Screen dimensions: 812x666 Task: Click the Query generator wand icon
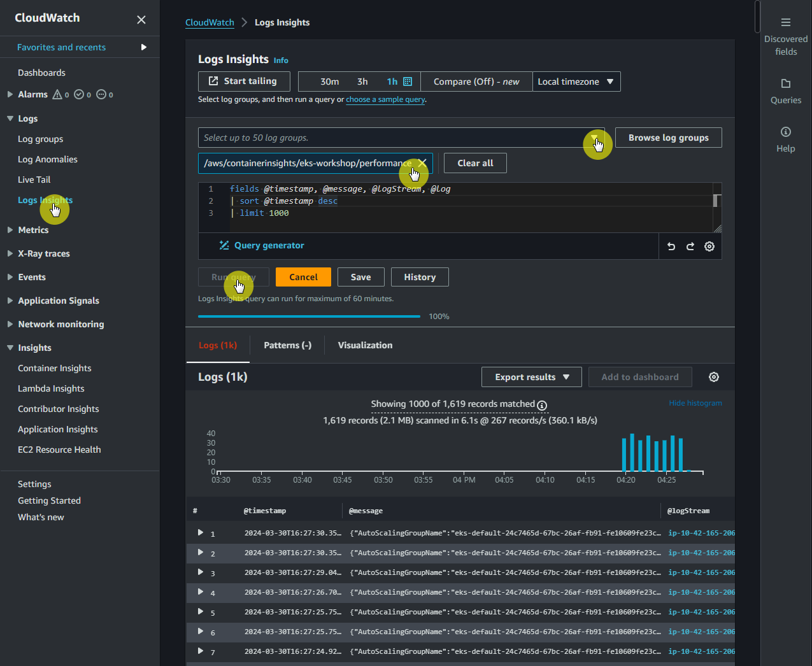pyautogui.click(x=224, y=245)
